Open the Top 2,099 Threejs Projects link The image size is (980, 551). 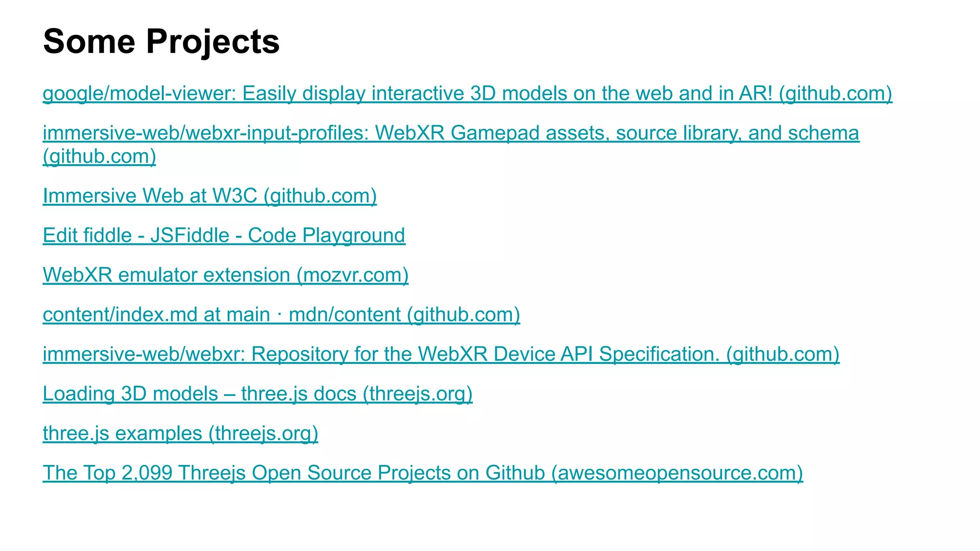tap(423, 473)
